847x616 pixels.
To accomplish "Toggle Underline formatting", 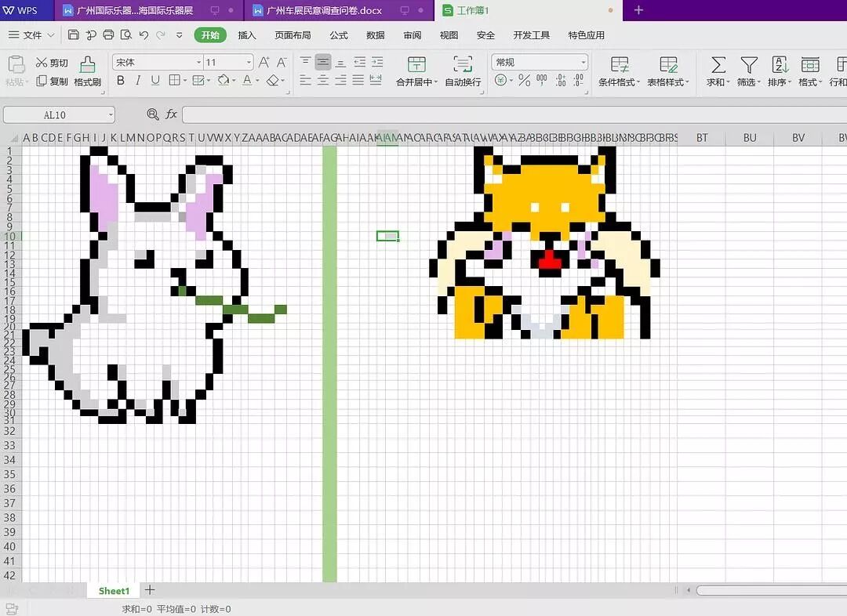I will tap(155, 81).
